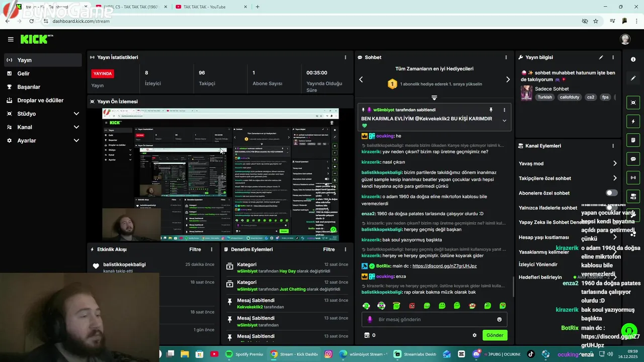The image size is (644, 362).
Task: Open the profile avatar at top right
Action: click(x=625, y=40)
